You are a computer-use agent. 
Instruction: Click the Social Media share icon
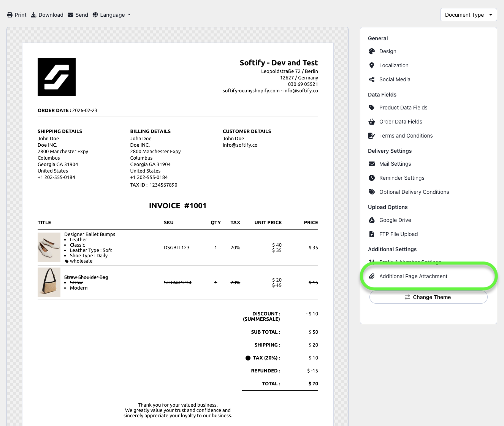[372, 79]
